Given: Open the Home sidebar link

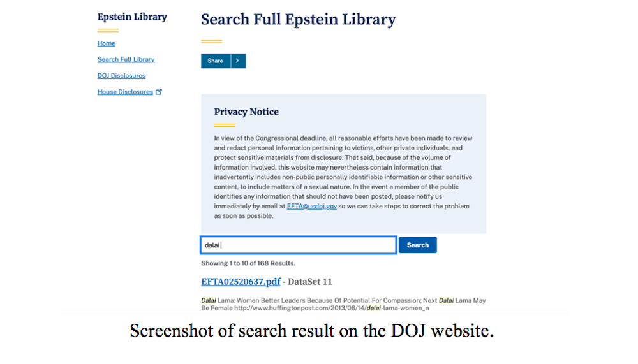Looking at the screenshot, I should point(107,43).
